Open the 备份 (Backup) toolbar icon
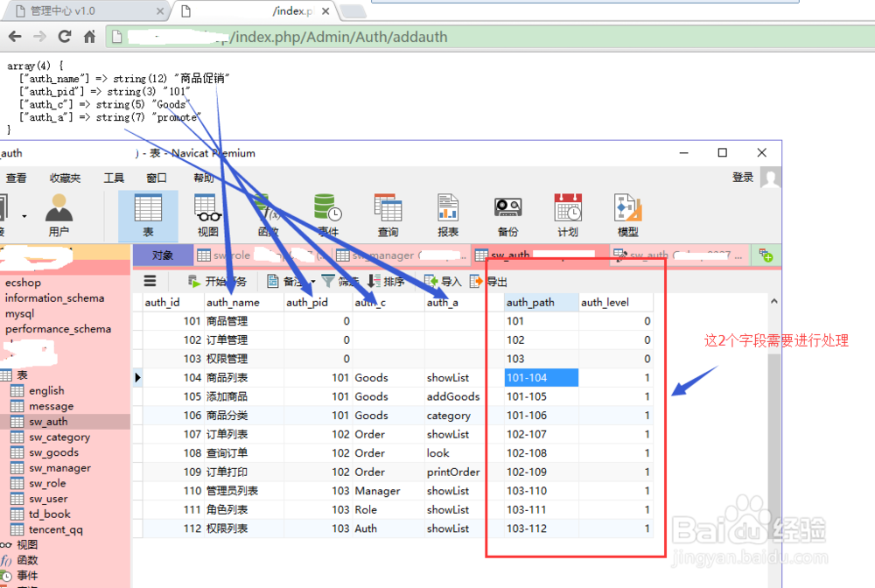 click(x=507, y=215)
